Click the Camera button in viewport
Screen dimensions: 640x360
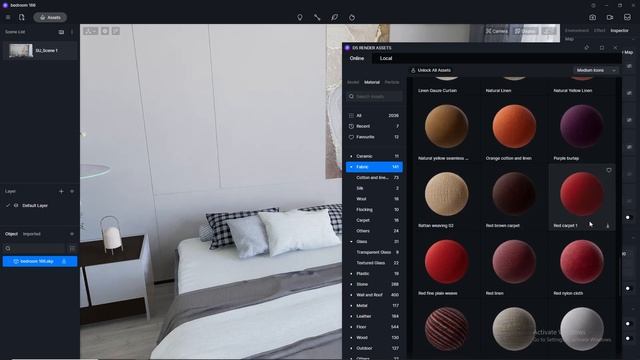click(x=497, y=31)
